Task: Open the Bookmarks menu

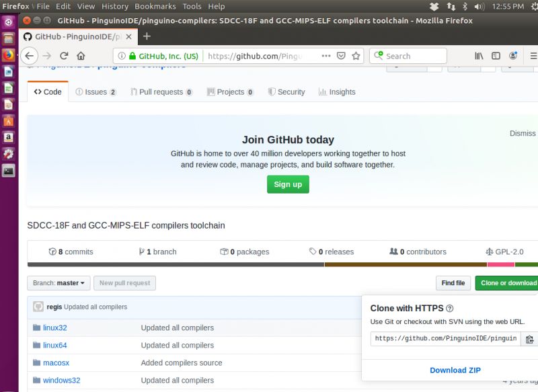Action: [x=155, y=6]
